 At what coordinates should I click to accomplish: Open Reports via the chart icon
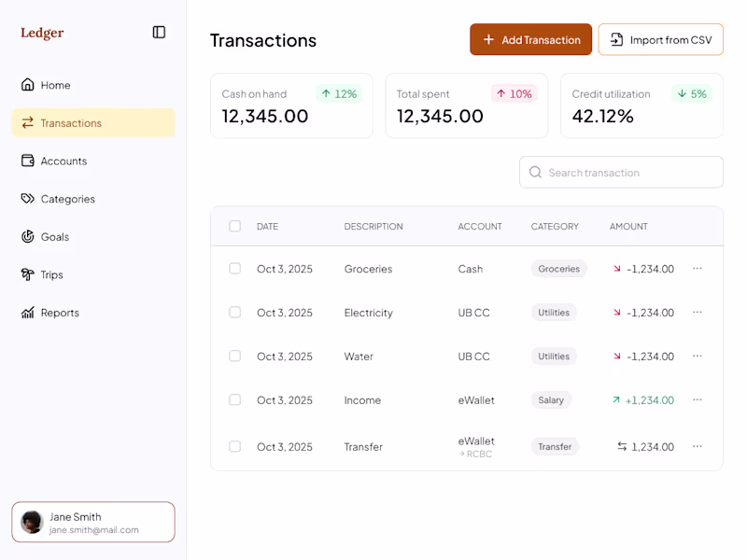point(28,313)
